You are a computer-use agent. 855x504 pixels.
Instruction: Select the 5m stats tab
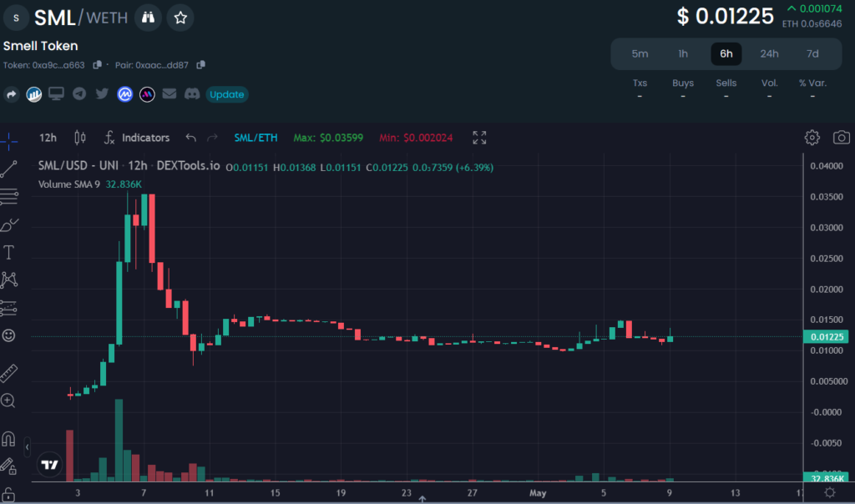click(640, 54)
